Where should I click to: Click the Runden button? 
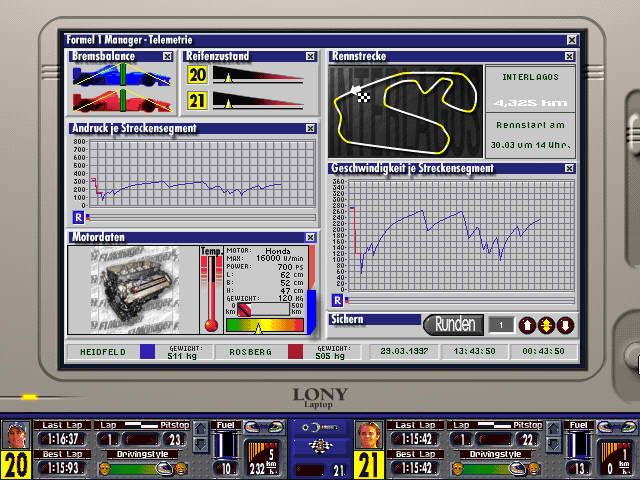tap(453, 324)
